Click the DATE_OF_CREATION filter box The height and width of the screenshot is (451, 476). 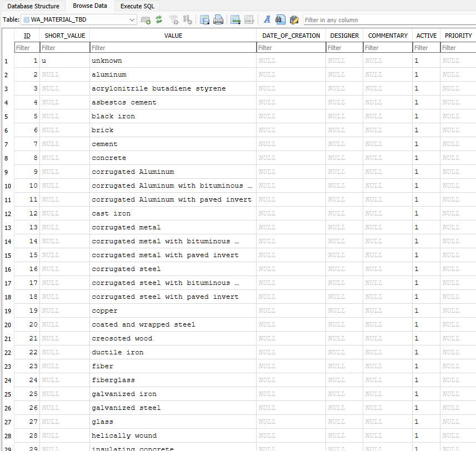[x=291, y=48]
